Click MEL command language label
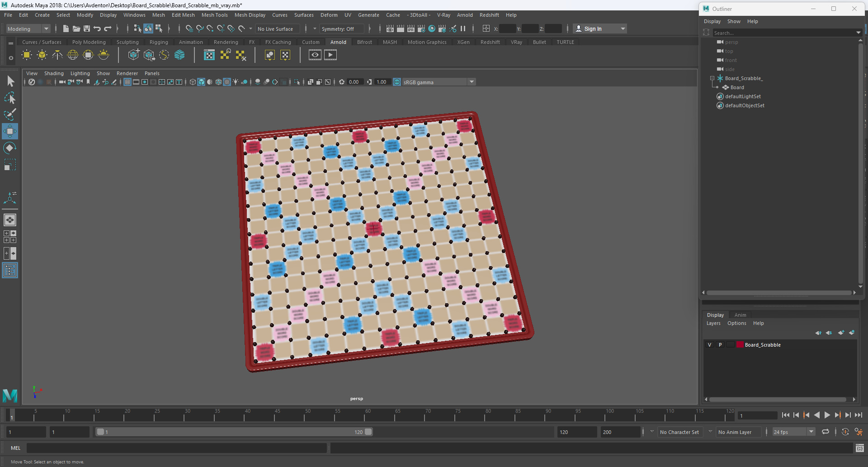Screen dimensions: 868x467 (16, 448)
